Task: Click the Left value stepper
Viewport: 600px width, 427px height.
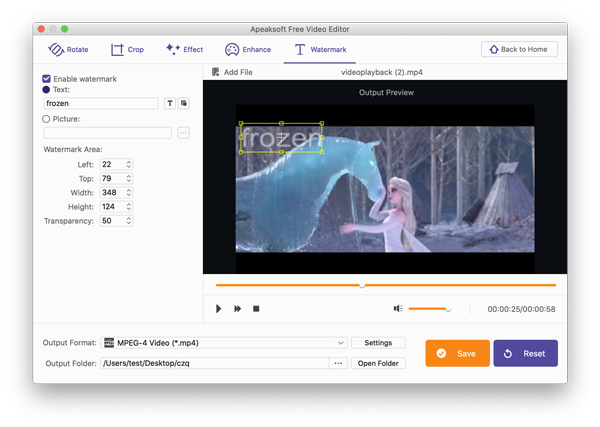Action: click(129, 164)
